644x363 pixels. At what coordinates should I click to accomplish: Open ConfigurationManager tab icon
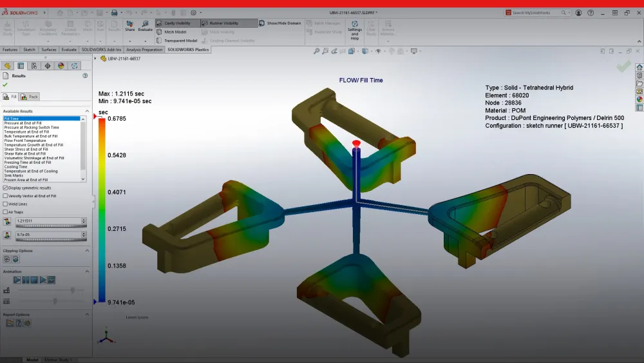(x=34, y=66)
